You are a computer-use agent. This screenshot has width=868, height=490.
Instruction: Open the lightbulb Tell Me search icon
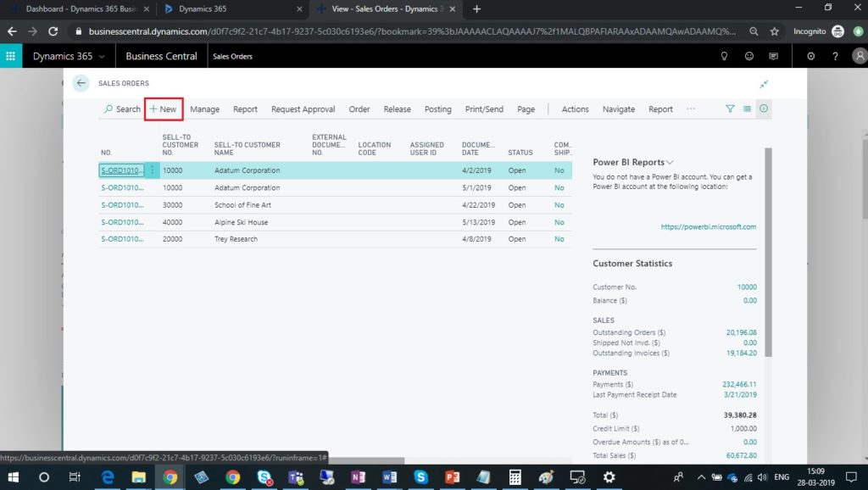click(724, 56)
